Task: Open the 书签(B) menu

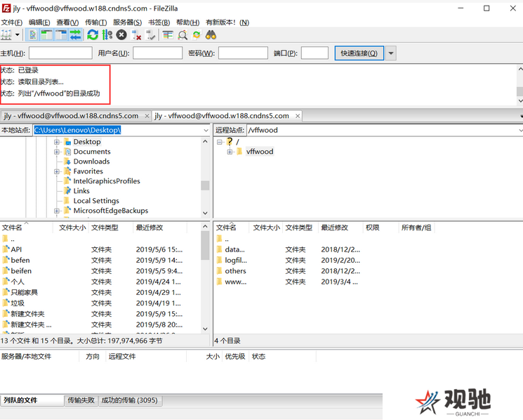Action: click(159, 22)
